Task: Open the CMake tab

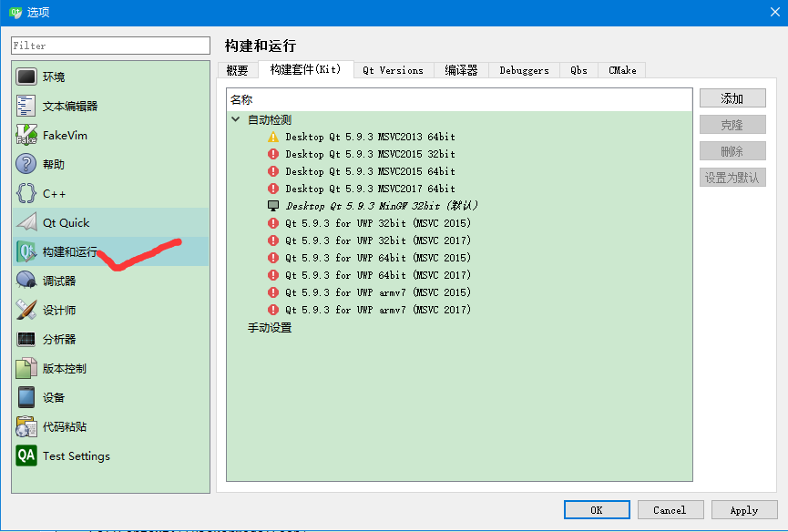Action: tap(622, 70)
